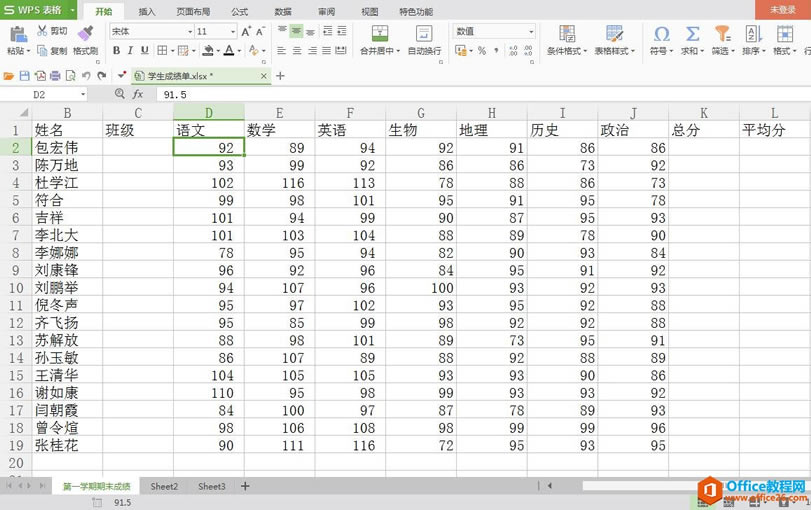Decrease indent icon
This screenshot has height=510, width=811.
327,32
